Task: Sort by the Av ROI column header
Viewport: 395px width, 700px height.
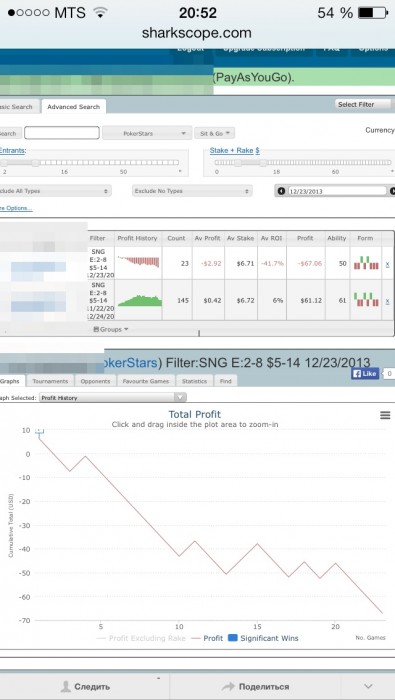Action: [271, 238]
